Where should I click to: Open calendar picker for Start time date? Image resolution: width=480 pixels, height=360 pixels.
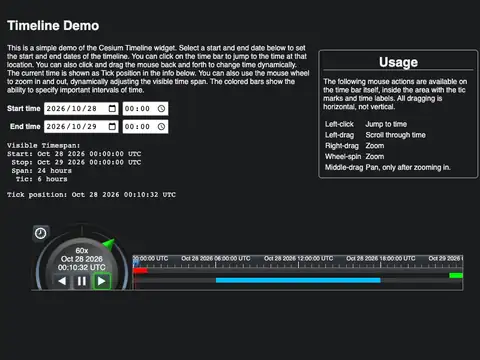pyautogui.click(x=112, y=108)
